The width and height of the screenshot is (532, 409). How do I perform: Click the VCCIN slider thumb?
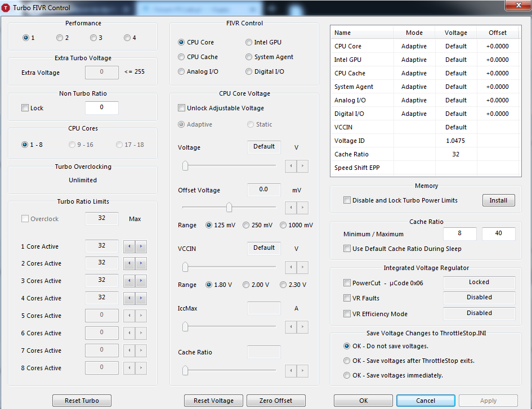185,267
